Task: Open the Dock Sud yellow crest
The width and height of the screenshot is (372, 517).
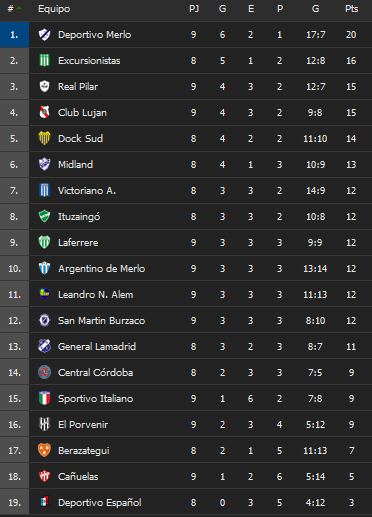Action: pos(44,139)
